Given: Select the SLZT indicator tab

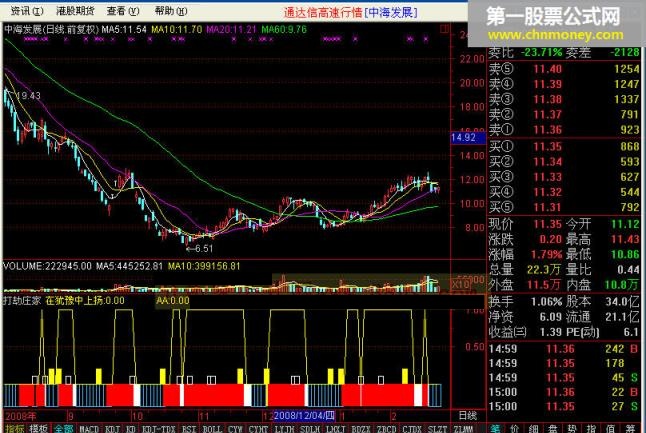Looking at the screenshot, I should point(438,428).
